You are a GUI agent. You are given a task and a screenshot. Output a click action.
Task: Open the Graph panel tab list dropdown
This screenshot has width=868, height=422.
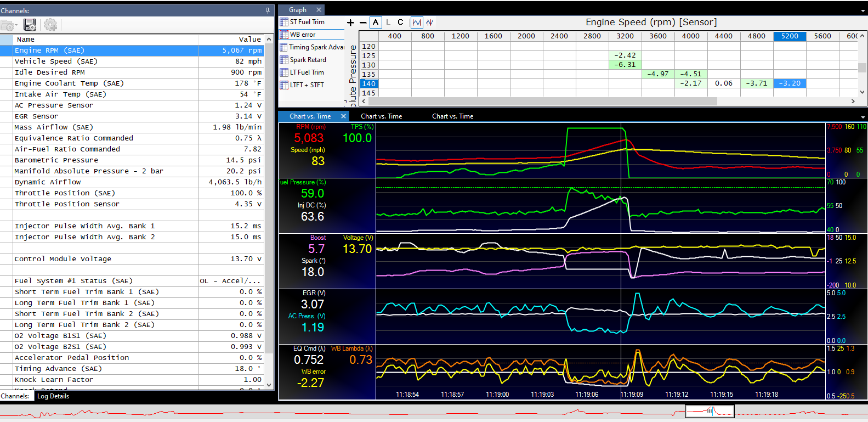click(863, 11)
